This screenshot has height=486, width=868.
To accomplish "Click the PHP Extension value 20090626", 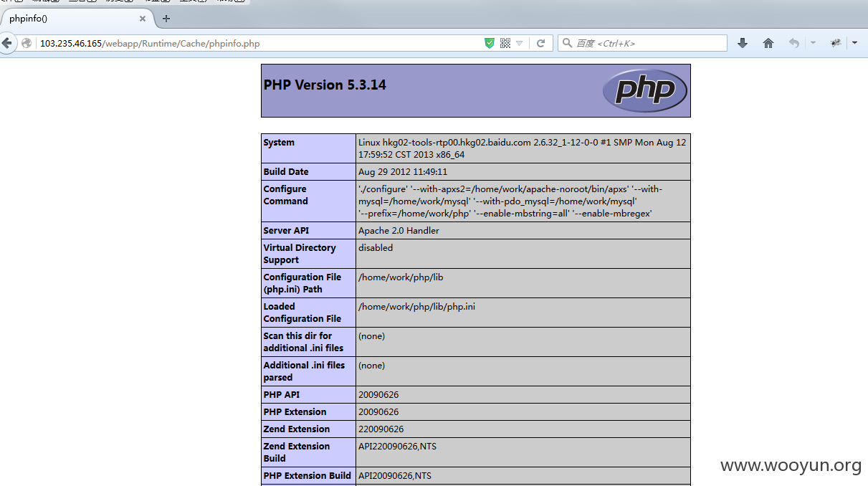I will pos(378,411).
